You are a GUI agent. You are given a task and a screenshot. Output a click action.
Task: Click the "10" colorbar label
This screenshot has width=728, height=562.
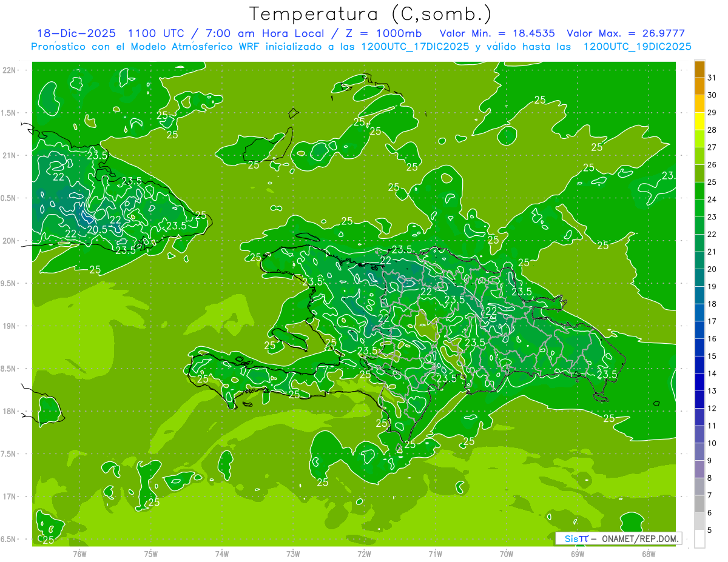pos(712,443)
